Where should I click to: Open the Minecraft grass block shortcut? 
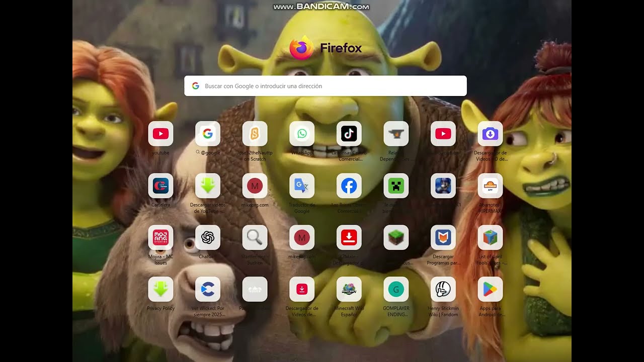pos(396,237)
